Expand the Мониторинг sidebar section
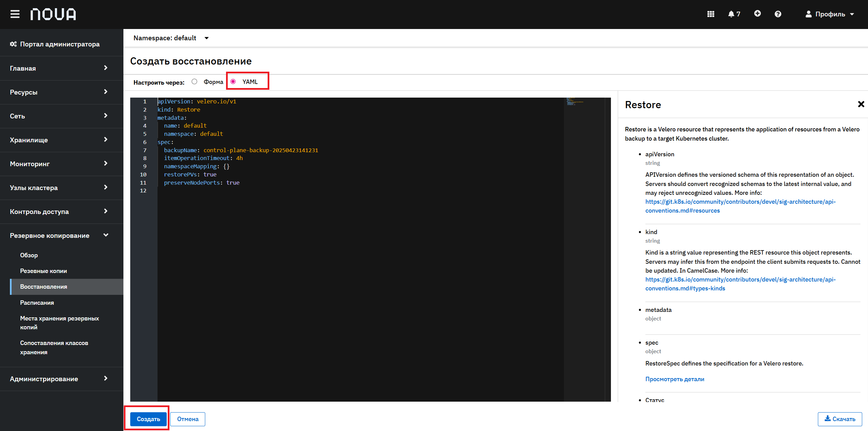This screenshot has width=868, height=431. coord(61,164)
